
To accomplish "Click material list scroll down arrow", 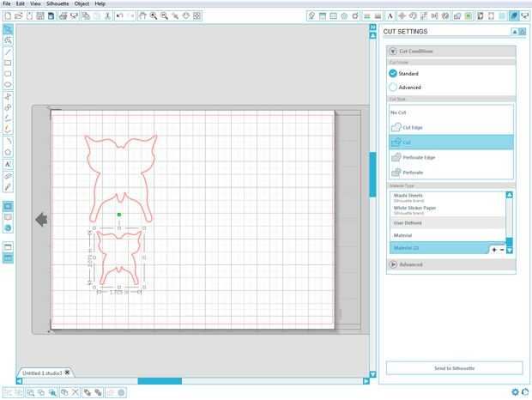I will (510, 251).
